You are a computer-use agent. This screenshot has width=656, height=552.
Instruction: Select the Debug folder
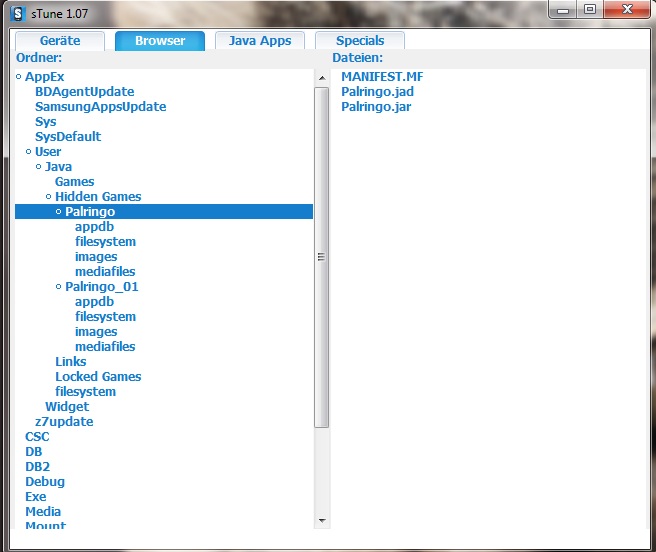click(x=45, y=482)
